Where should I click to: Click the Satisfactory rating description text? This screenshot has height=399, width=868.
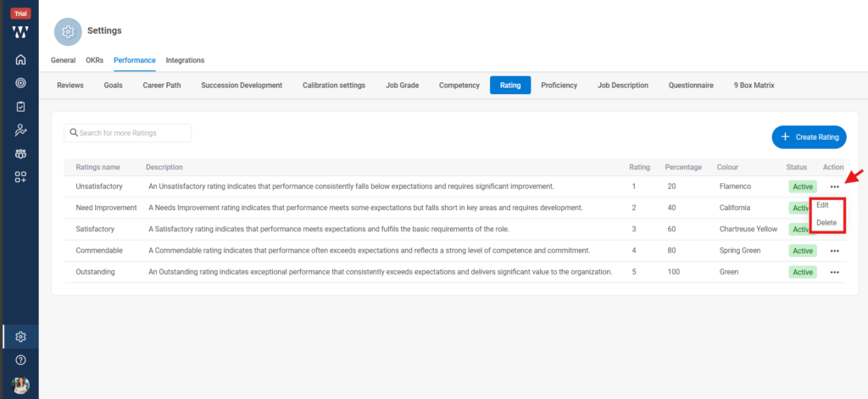(x=328, y=229)
